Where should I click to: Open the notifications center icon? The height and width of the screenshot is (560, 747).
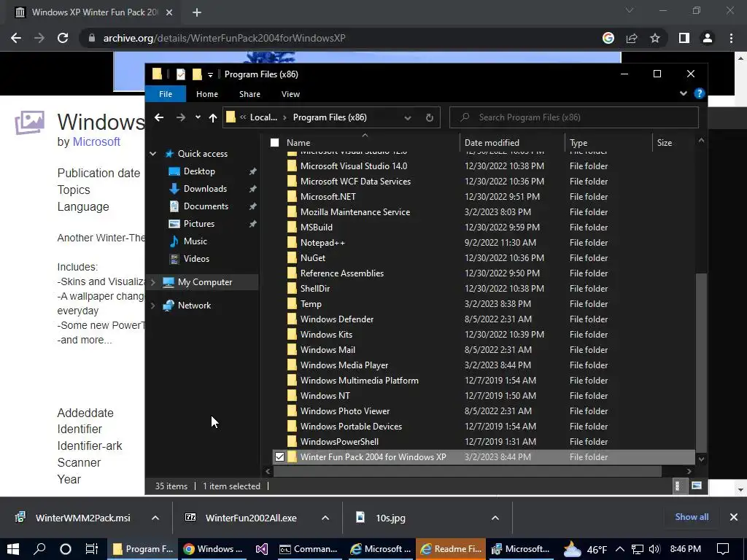pyautogui.click(x=723, y=549)
